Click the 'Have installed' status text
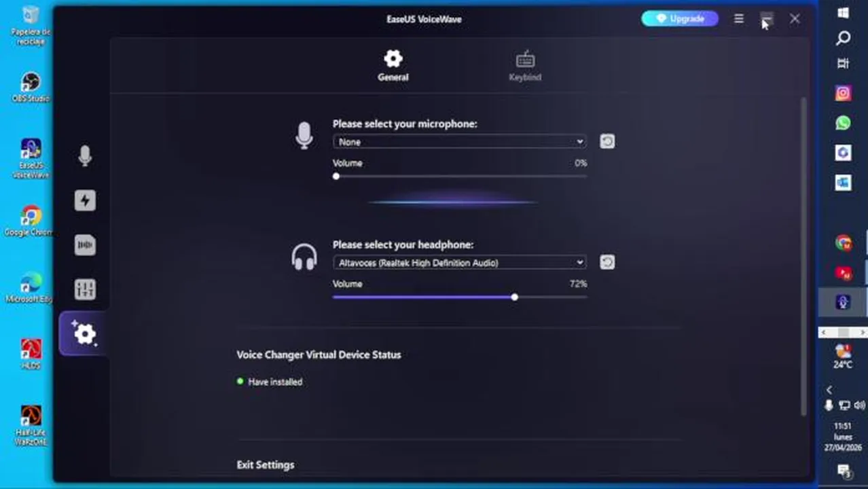The image size is (868, 489). [x=275, y=382]
